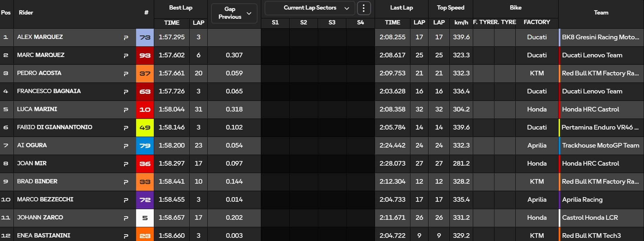Open the BK8 Gresini Racing team entry
Viewport: 644px width, 241px height.
pos(600,37)
